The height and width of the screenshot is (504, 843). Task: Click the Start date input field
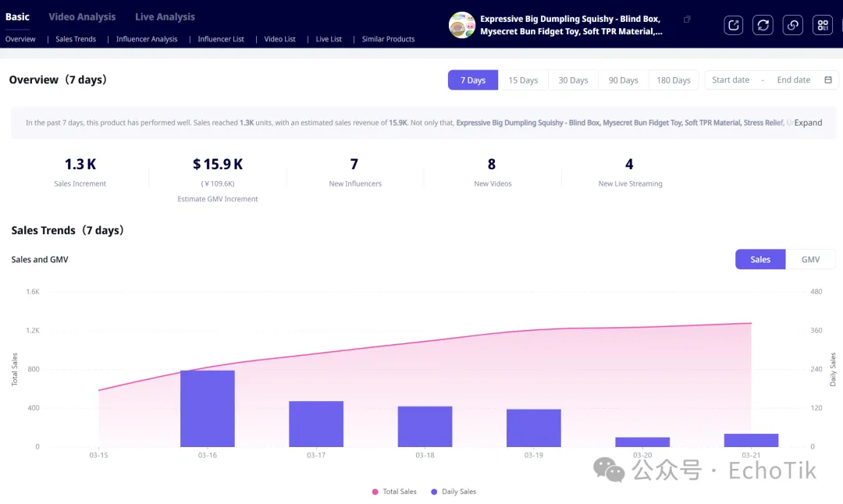click(731, 80)
